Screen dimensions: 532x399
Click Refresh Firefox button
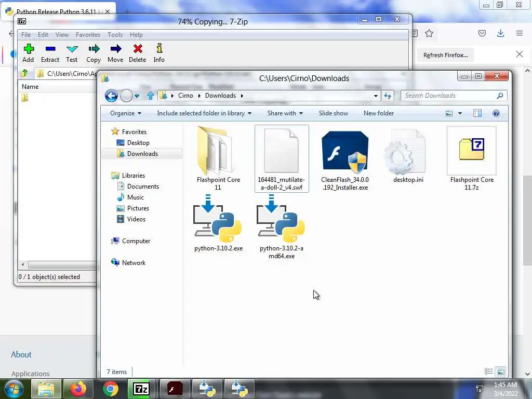click(445, 55)
